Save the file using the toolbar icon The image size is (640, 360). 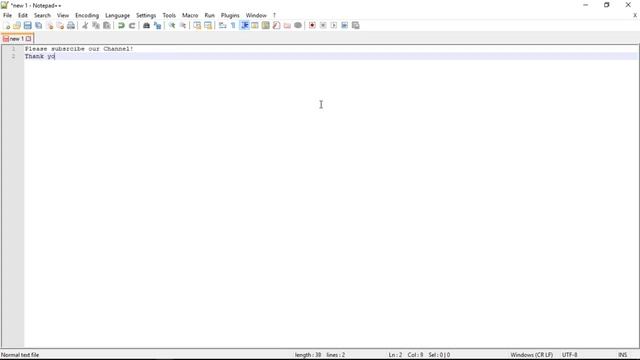[27, 25]
